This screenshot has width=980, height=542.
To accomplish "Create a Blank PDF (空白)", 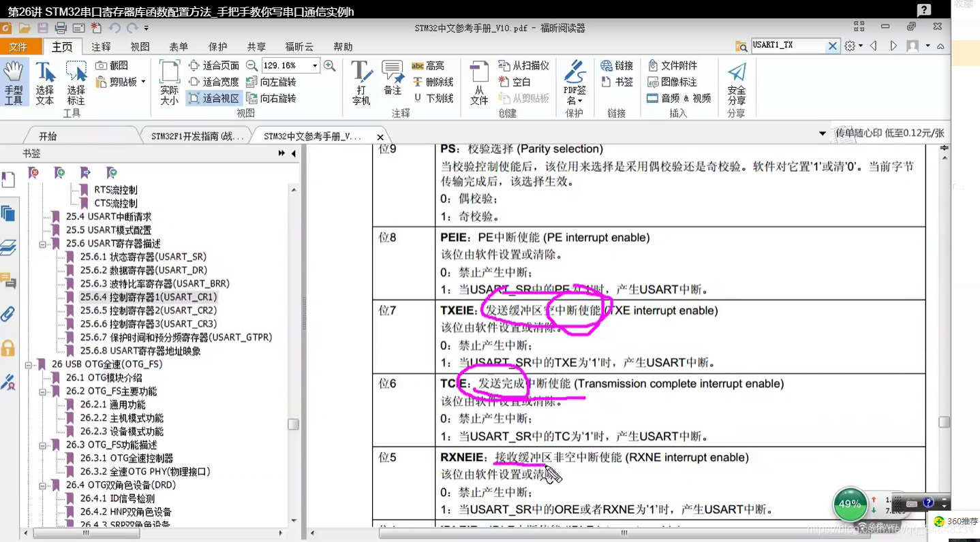I will [515, 82].
